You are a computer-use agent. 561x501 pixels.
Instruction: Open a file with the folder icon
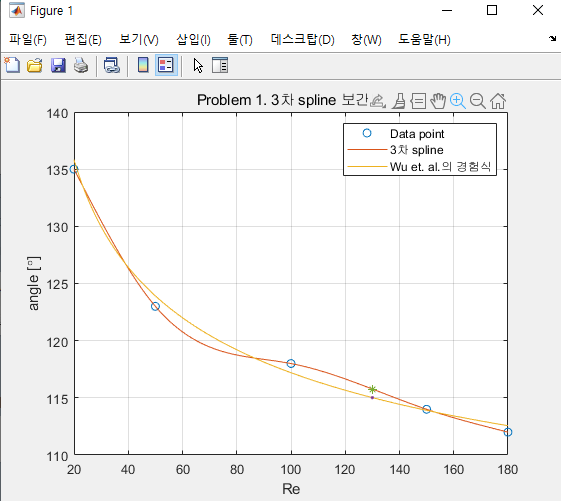35,65
